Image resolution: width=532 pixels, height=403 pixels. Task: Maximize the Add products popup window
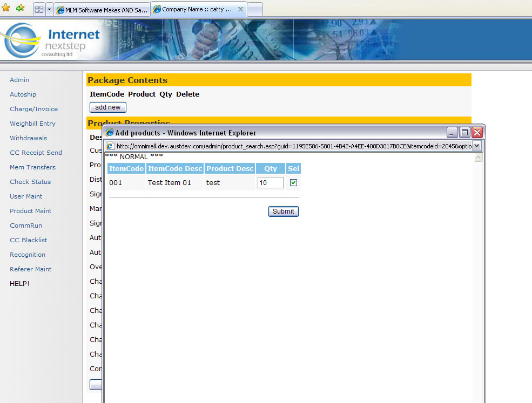tap(464, 132)
